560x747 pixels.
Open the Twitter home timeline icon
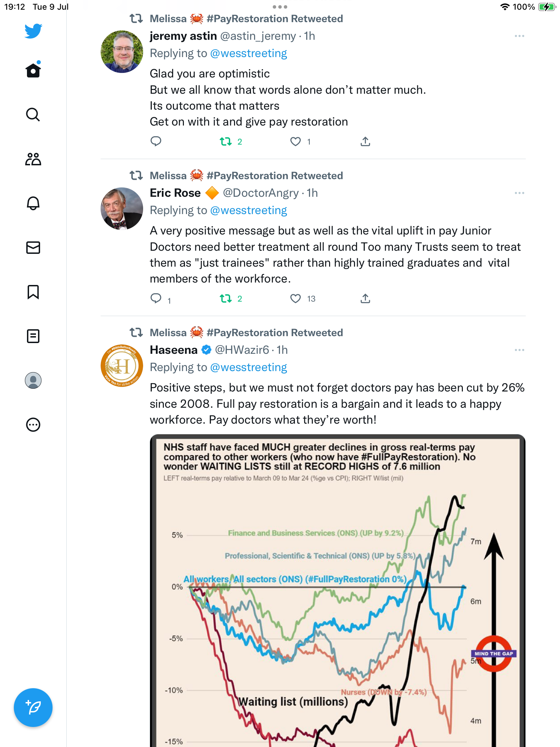(x=33, y=70)
